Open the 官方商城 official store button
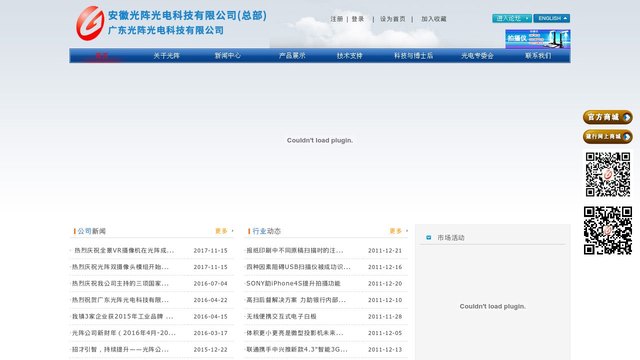This screenshot has width=640, height=360. [x=608, y=117]
